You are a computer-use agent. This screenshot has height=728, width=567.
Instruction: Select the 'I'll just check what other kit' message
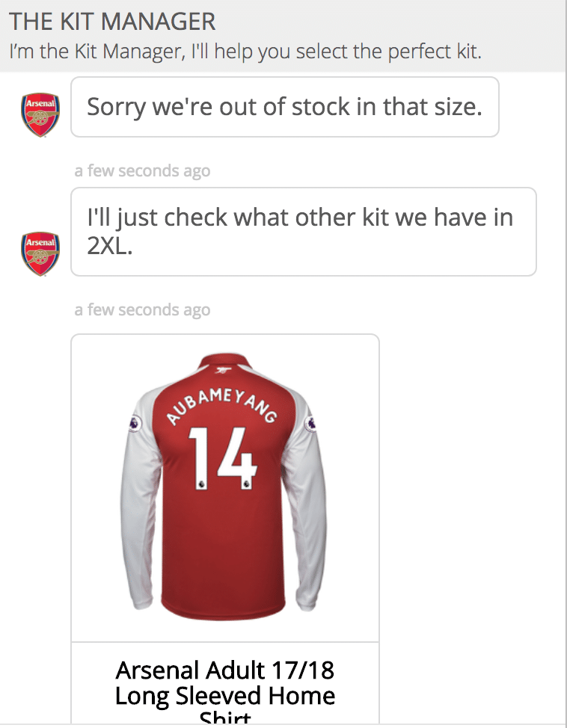[303, 231]
